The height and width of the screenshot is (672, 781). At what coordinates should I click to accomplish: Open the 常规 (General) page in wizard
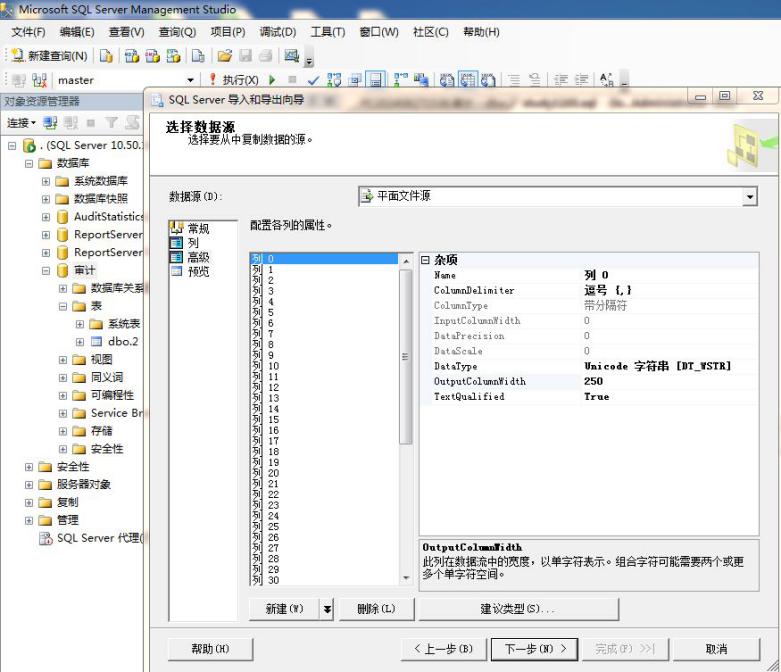(x=198, y=229)
